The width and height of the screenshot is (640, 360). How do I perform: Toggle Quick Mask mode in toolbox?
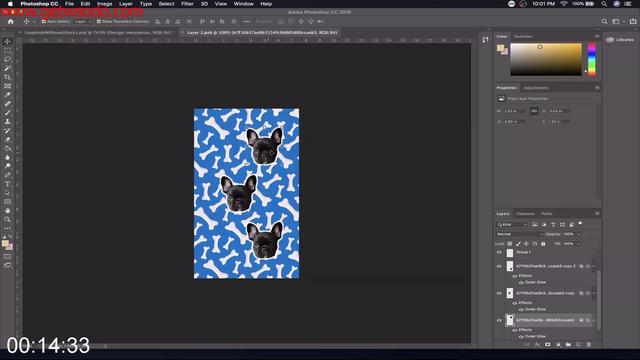(x=7, y=256)
